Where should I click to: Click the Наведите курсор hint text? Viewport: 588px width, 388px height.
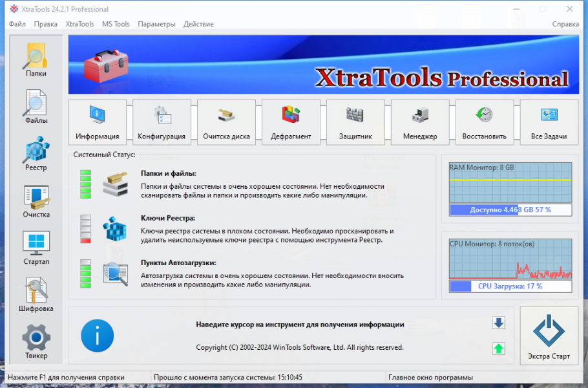click(x=300, y=325)
